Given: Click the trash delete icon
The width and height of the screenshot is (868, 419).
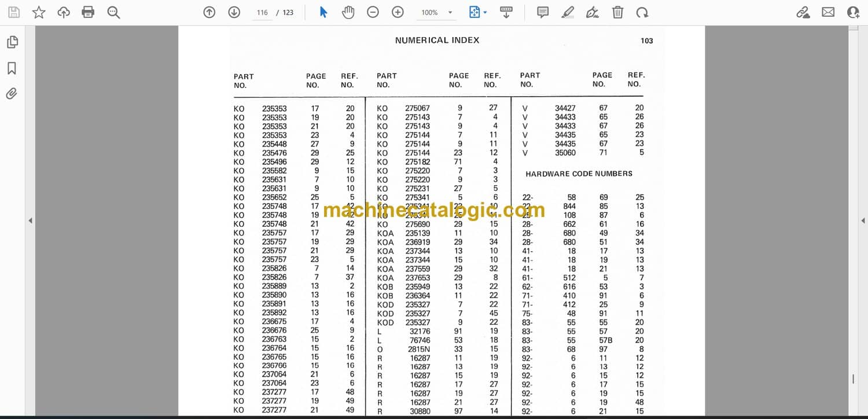Looking at the screenshot, I should coord(618,12).
